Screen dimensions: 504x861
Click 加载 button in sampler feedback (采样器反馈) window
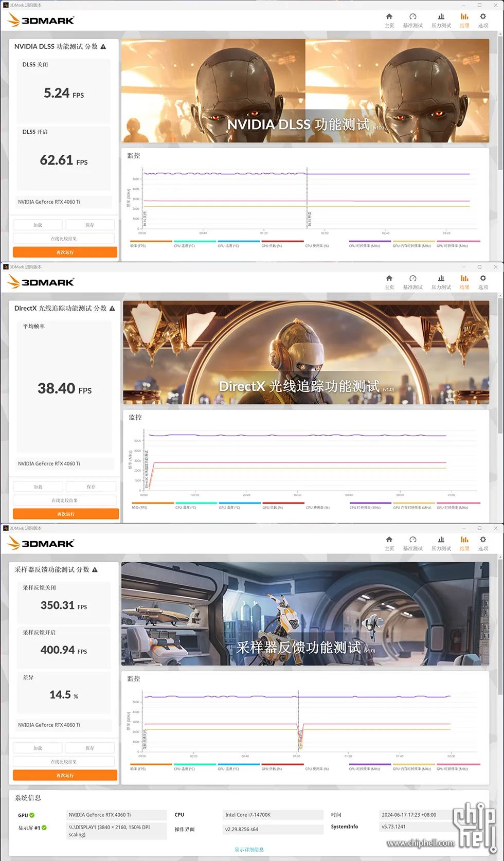[38, 748]
